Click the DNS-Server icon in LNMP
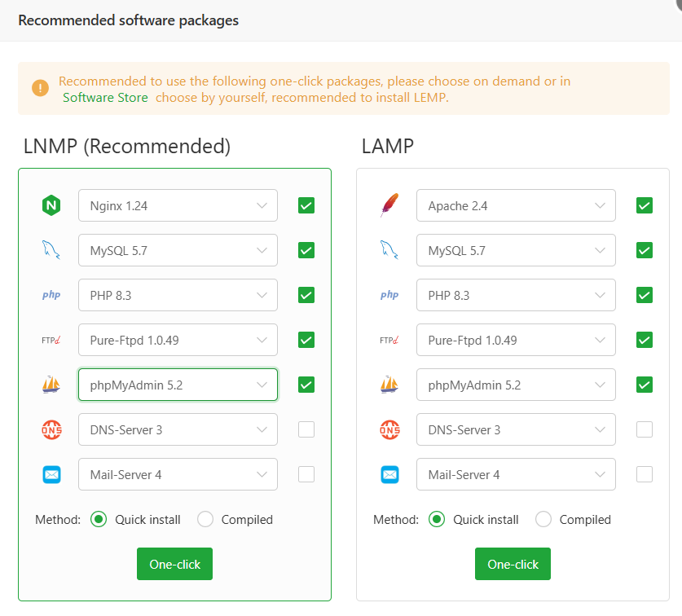This screenshot has height=616, width=682. coord(51,429)
